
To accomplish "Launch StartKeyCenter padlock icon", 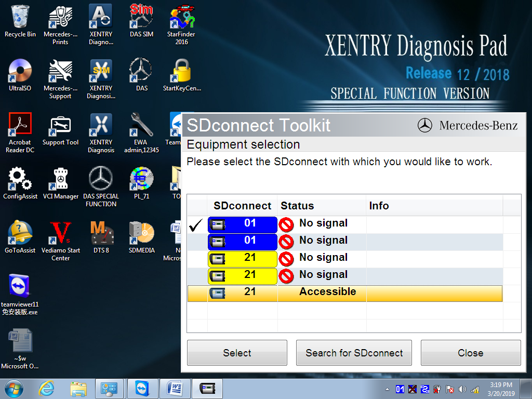I will point(182,75).
